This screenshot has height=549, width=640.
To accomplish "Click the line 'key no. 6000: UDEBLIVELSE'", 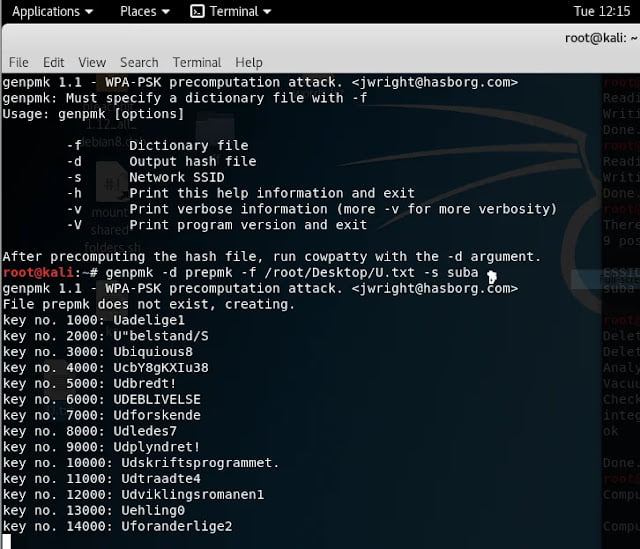I will (102, 399).
